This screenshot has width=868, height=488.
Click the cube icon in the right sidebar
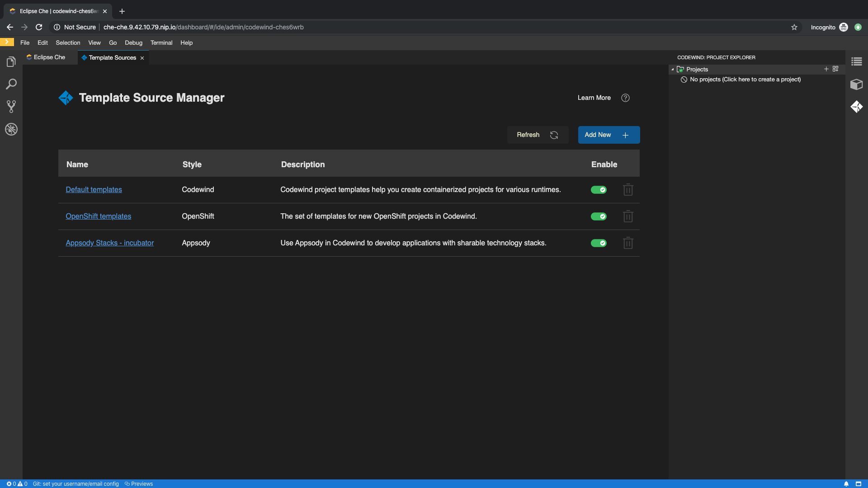(857, 84)
